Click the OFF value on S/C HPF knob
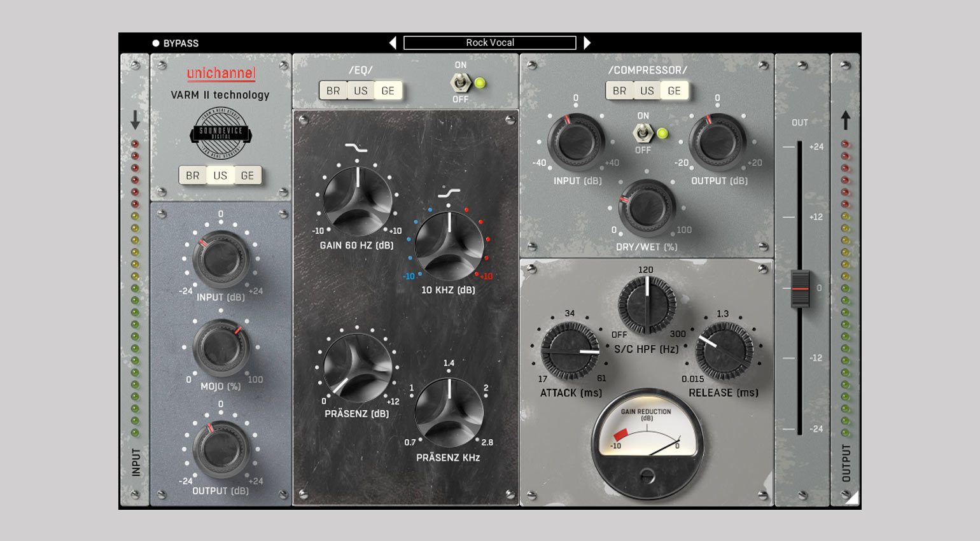980x541 pixels. 619,335
